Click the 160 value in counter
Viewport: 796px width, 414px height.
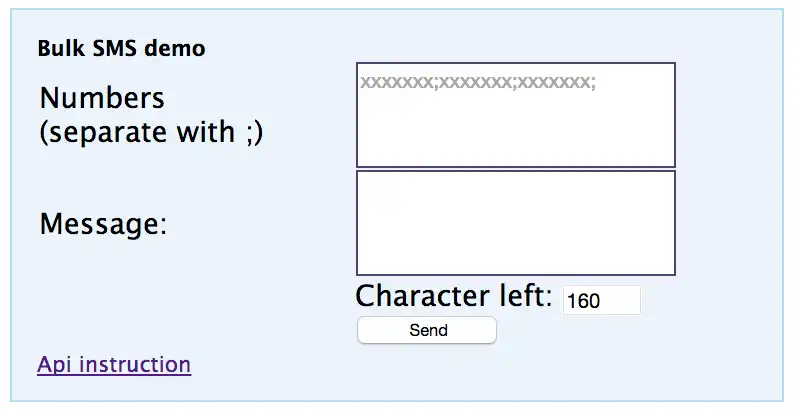[583, 300]
